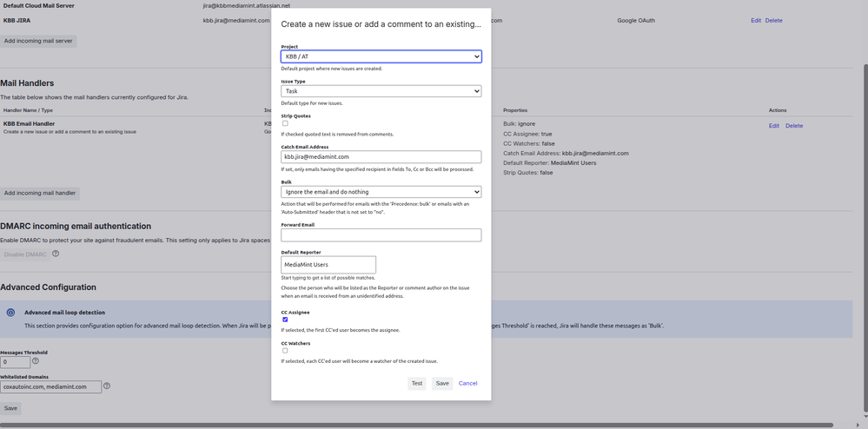This screenshot has width=868, height=429.
Task: Select 'CC Watchers: false' property text
Action: [528, 144]
